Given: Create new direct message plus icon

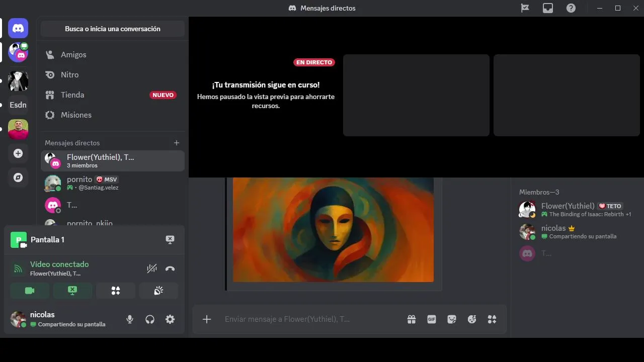Looking at the screenshot, I should click(x=177, y=143).
